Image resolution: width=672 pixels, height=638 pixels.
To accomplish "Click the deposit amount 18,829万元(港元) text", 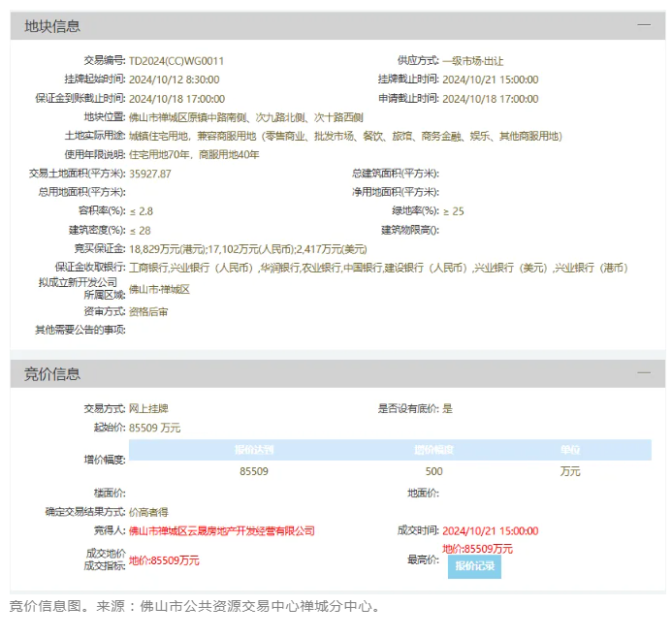I will (167, 249).
